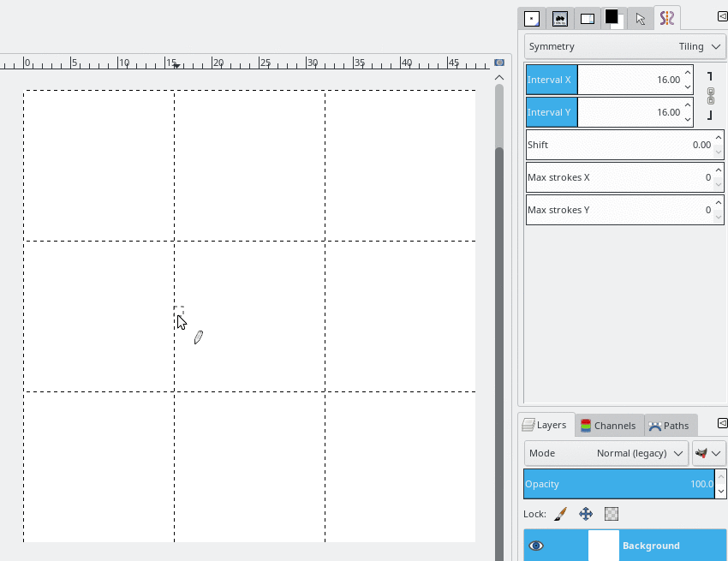
Task: Toggle the chain link between Interval X and Y
Action: 710,96
